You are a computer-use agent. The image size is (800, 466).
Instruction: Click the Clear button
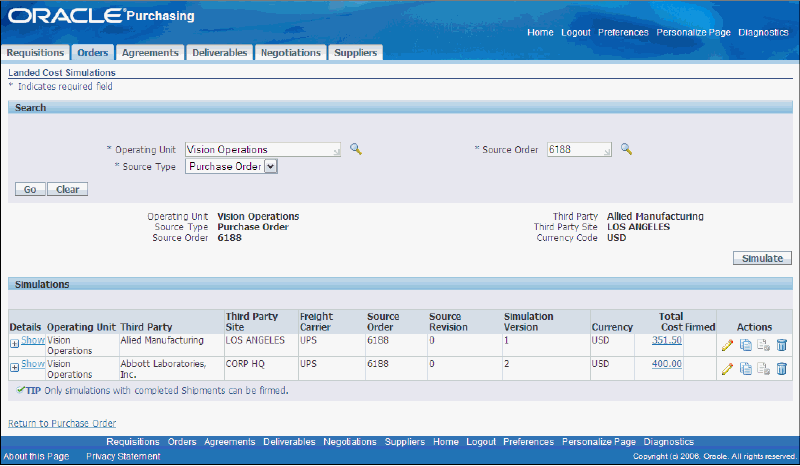click(x=67, y=189)
